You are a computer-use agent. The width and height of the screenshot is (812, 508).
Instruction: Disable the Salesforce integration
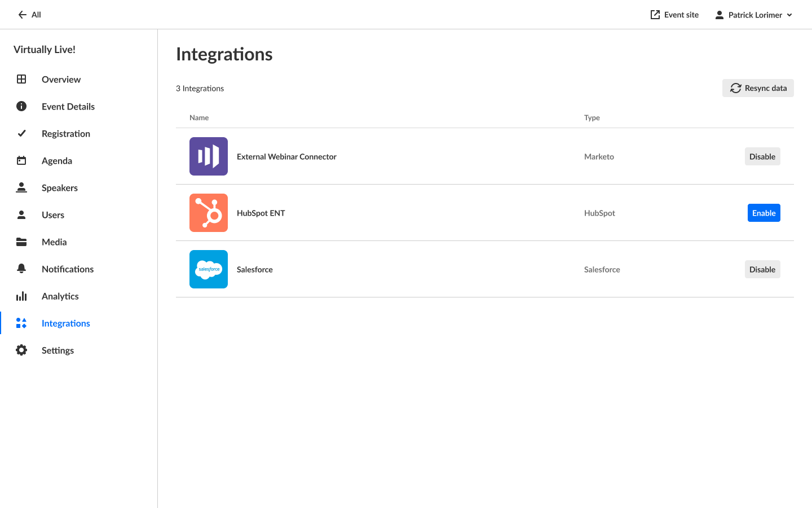coord(762,270)
